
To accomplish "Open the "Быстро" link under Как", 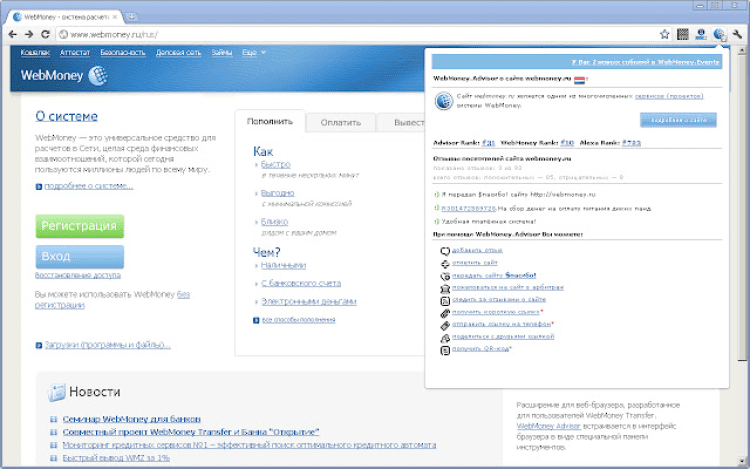I will pyautogui.click(x=276, y=164).
